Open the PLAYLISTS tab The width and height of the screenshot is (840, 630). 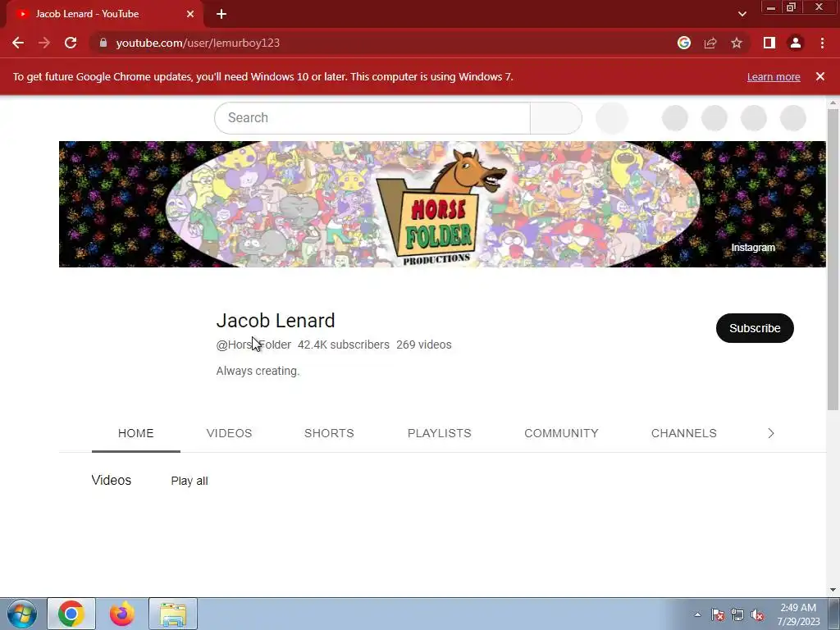tap(440, 433)
